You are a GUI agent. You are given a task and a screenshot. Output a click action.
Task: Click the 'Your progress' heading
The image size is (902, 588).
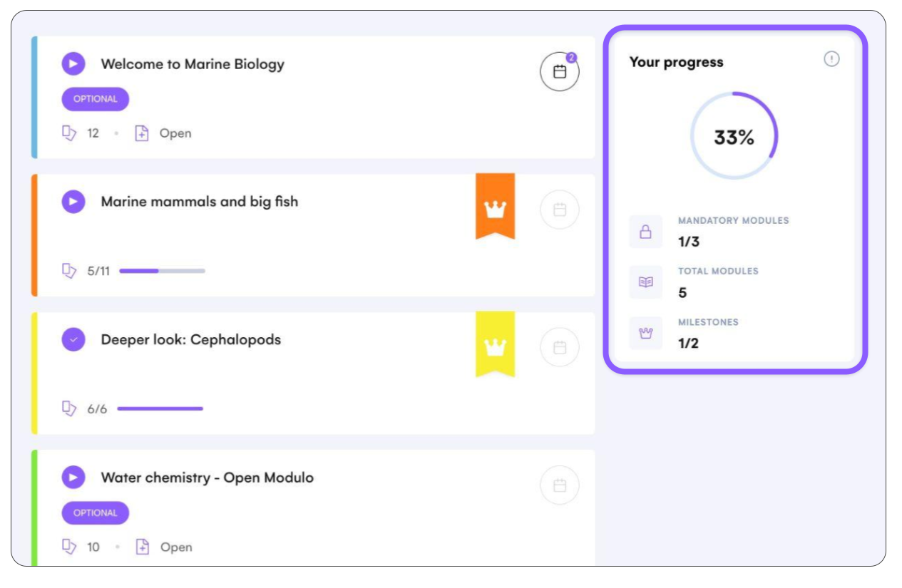(676, 62)
